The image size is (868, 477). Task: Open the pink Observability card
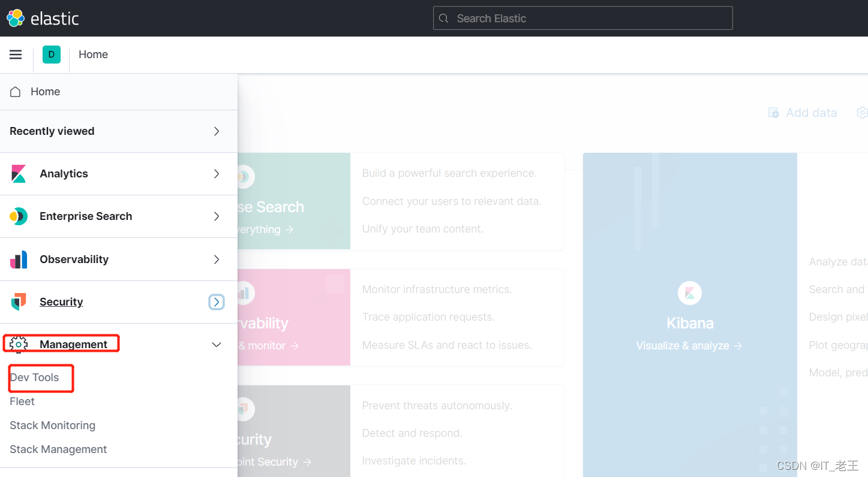[x=400, y=317]
